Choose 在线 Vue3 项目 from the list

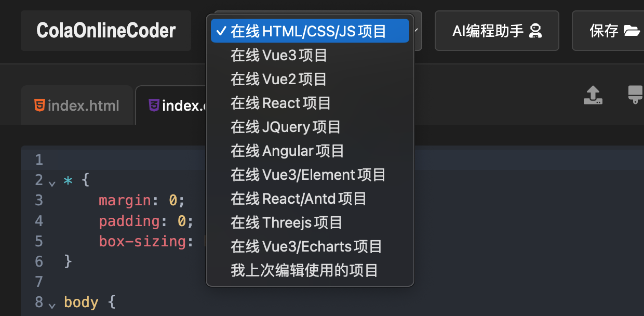click(310, 55)
